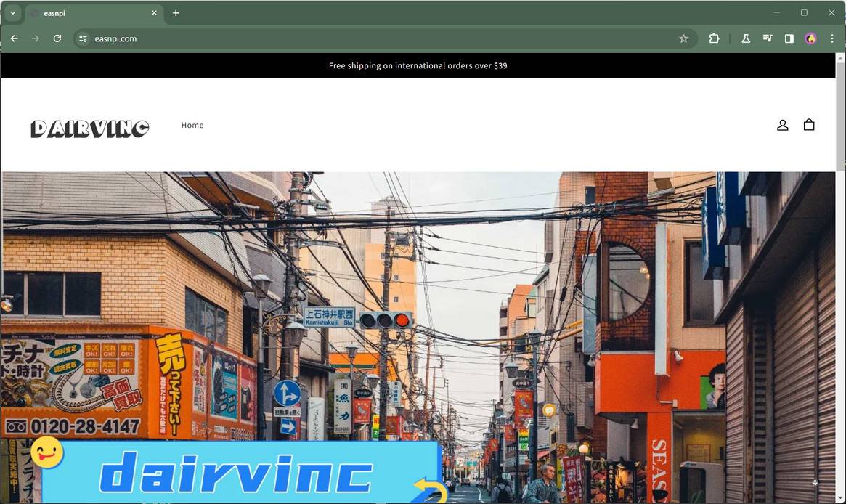Open the Chrome extensions puzzle icon
The height and width of the screenshot is (504, 846).
[715, 38]
